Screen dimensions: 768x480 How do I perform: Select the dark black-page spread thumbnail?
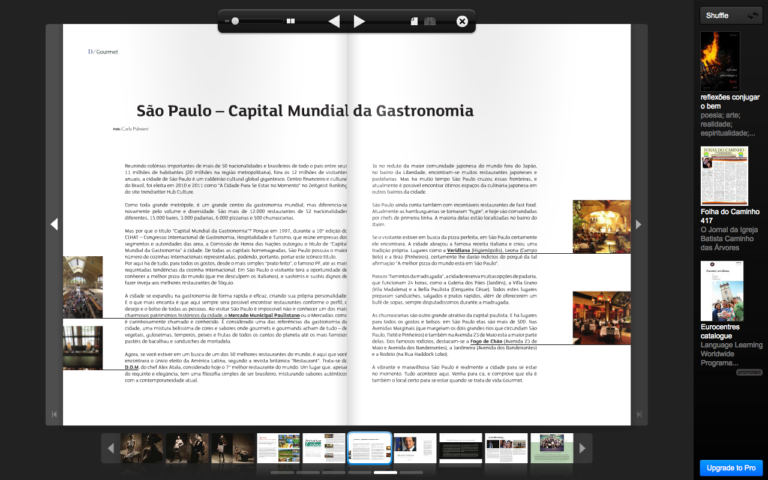(460, 448)
